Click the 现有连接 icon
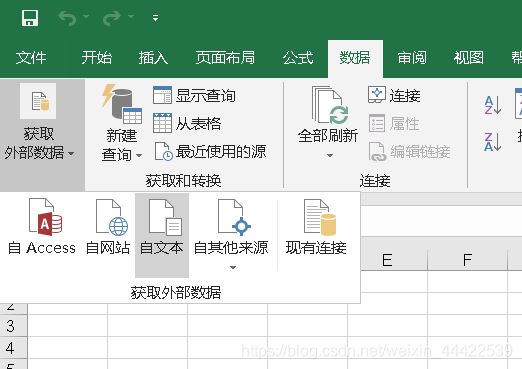 320,217
